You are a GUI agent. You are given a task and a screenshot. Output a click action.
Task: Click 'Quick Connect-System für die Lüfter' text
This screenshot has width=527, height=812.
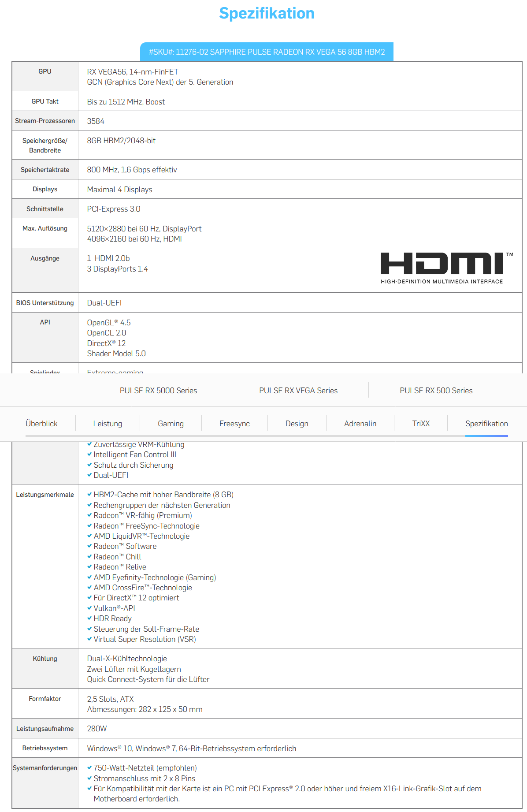[148, 679]
